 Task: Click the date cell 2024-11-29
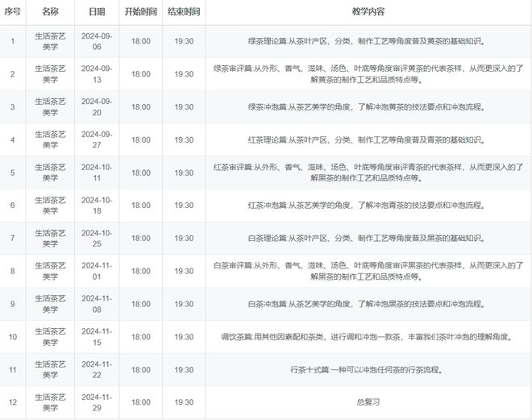(97, 402)
